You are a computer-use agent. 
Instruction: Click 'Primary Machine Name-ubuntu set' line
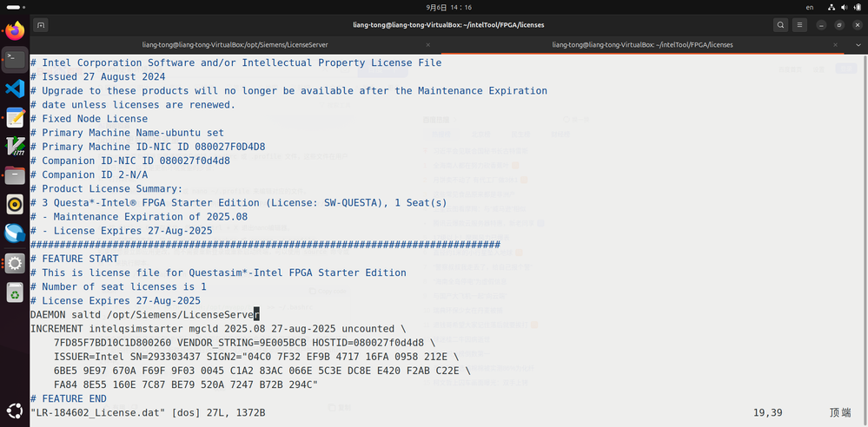tap(127, 133)
